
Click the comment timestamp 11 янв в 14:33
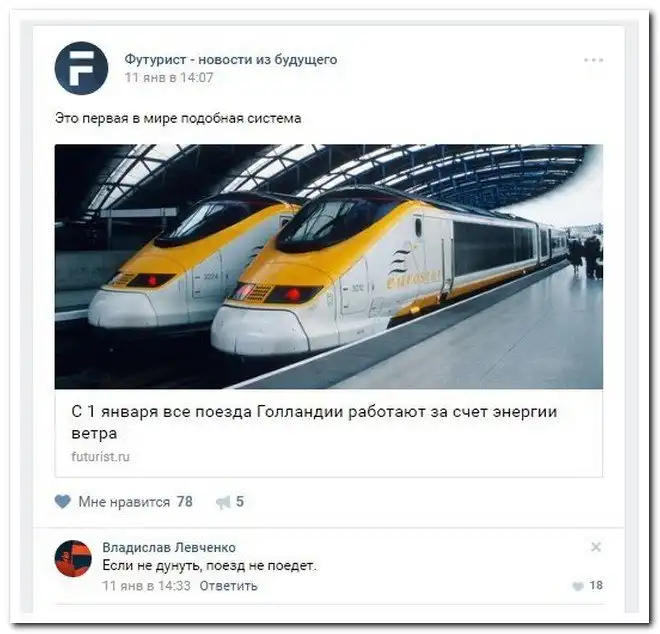click(x=146, y=586)
